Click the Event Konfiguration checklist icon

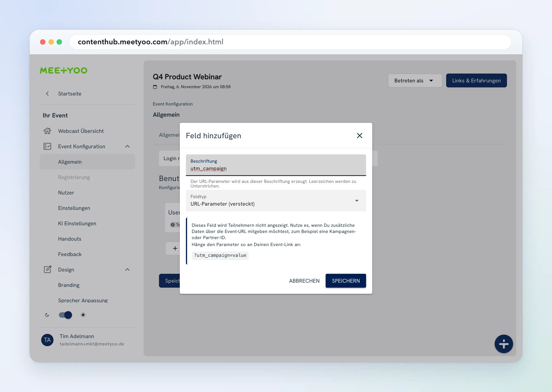pos(47,146)
